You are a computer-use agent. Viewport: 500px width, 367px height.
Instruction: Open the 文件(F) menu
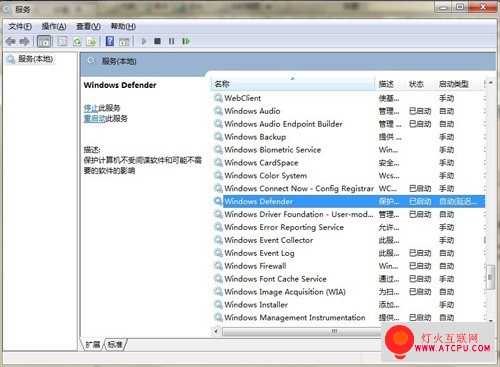pyautogui.click(x=20, y=27)
